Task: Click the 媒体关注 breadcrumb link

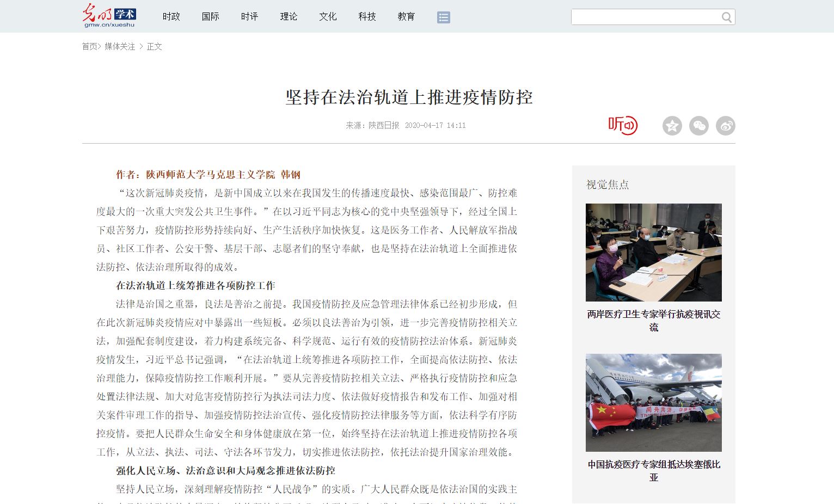Action: (x=120, y=47)
